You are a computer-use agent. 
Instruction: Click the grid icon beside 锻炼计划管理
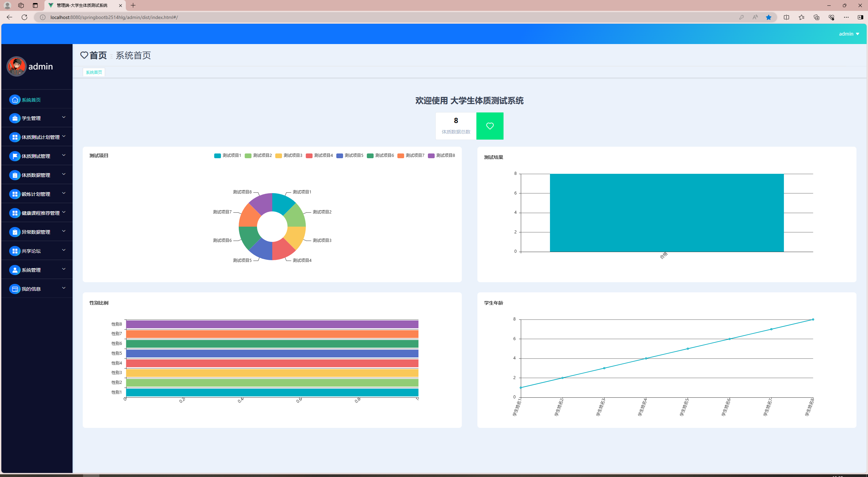click(x=15, y=194)
